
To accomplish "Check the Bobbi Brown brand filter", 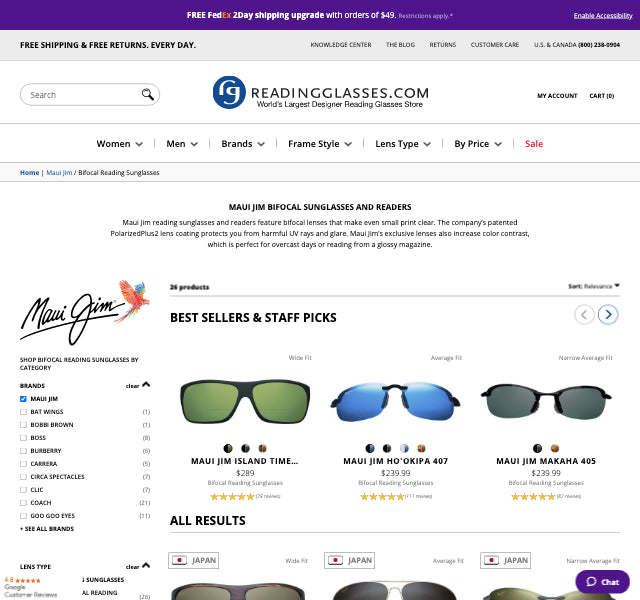I will point(23,425).
